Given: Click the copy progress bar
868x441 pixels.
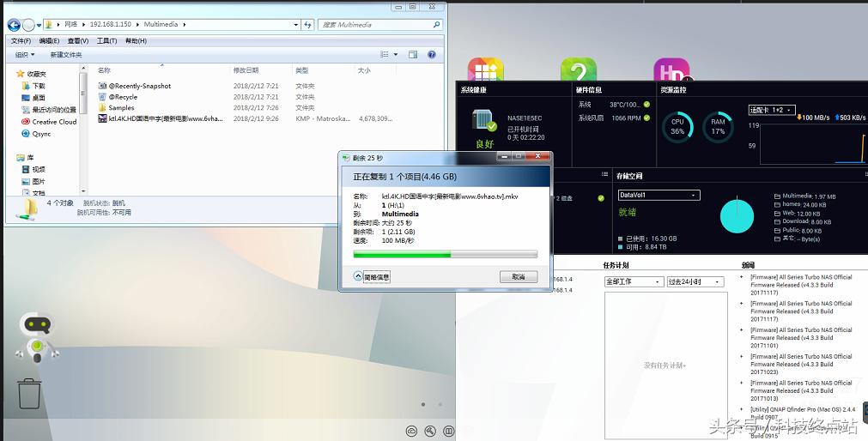Looking at the screenshot, I should coord(445,255).
